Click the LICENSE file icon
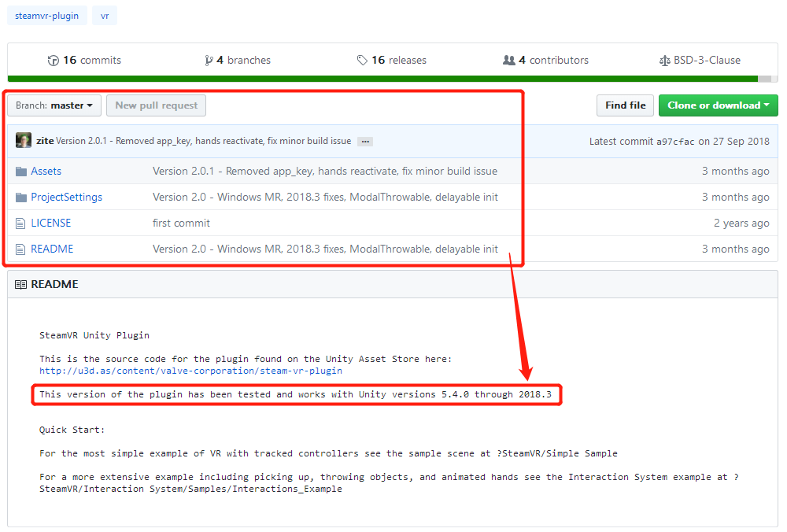This screenshot has height=532, width=787. (x=20, y=224)
